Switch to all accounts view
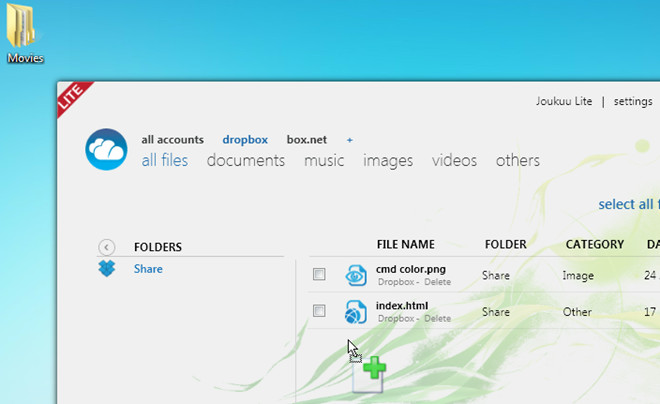The image size is (660, 404). [173, 140]
